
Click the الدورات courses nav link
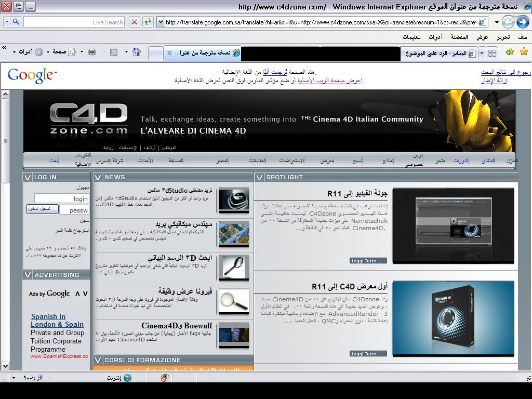(461, 161)
